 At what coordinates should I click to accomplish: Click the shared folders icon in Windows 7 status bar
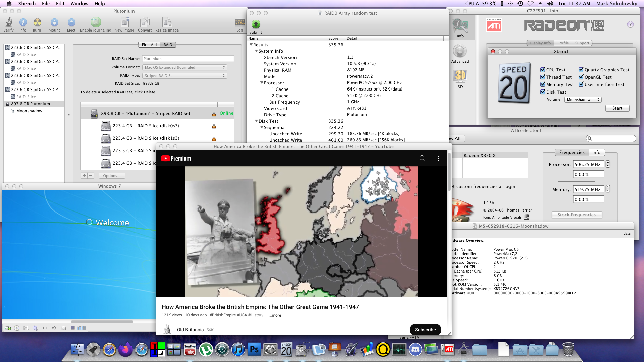pyautogui.click(x=35, y=328)
